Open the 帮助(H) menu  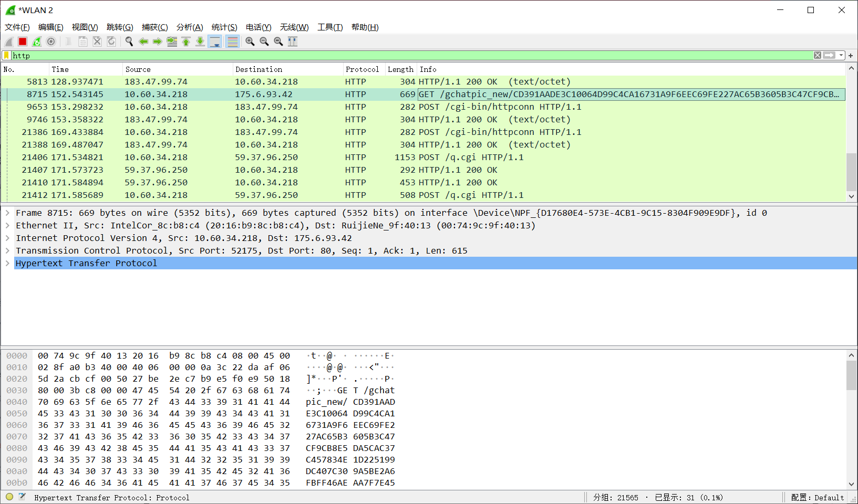pyautogui.click(x=365, y=27)
